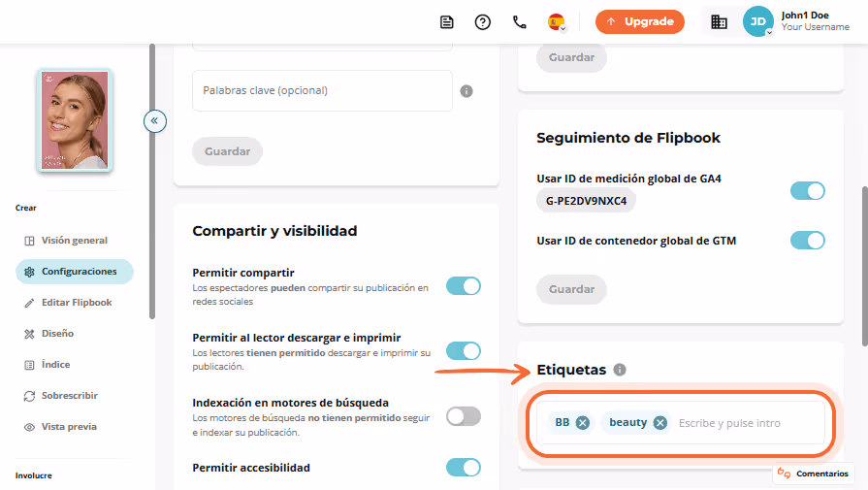Collapse the sidebar with double chevron button
This screenshot has width=868, height=490.
155,120
